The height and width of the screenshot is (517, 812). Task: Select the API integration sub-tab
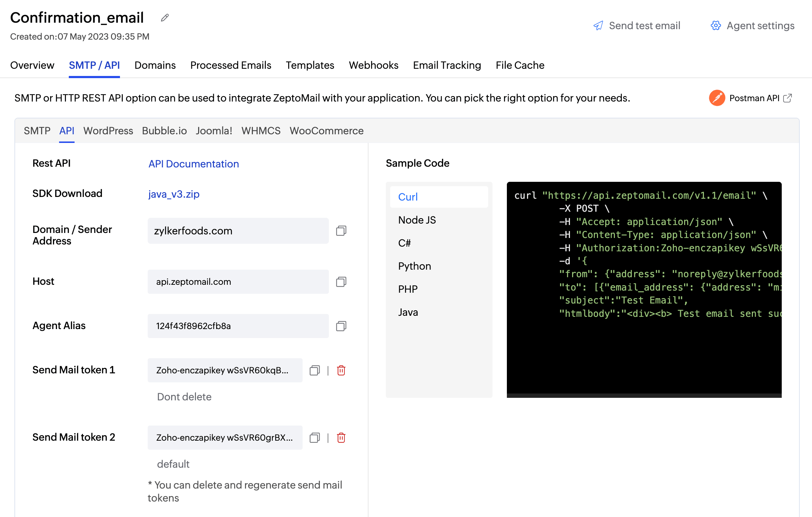pos(67,131)
